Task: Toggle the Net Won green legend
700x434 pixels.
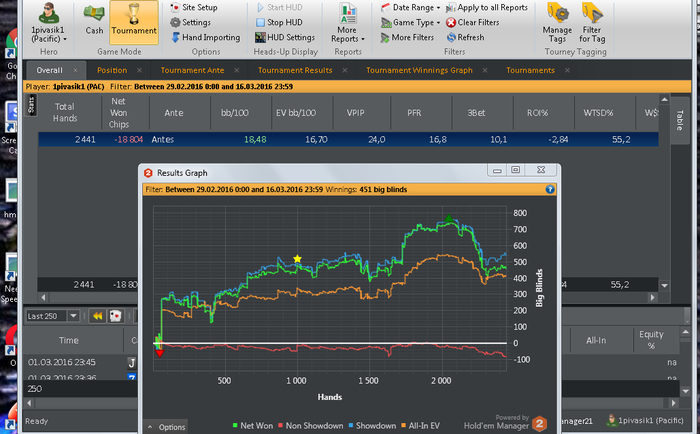Action: point(253,426)
